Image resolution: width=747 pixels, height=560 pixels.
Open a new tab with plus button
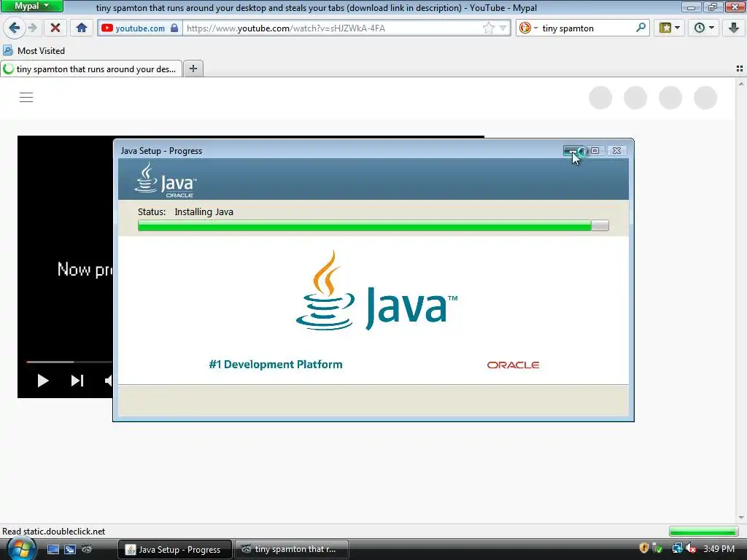[x=193, y=69]
